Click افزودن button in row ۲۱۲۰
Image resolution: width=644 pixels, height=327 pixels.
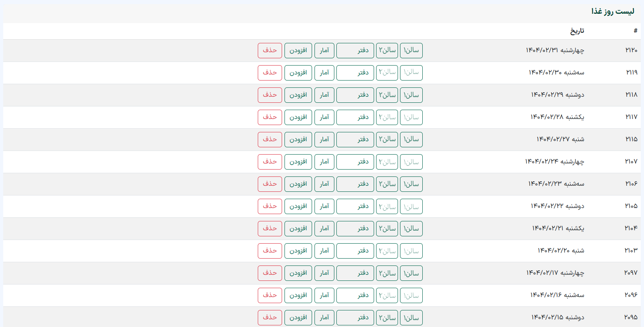(298, 51)
